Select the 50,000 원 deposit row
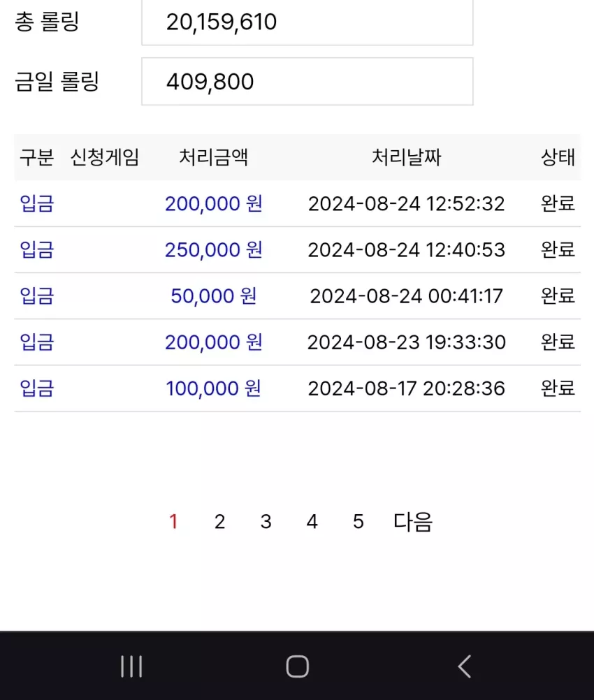 point(298,296)
